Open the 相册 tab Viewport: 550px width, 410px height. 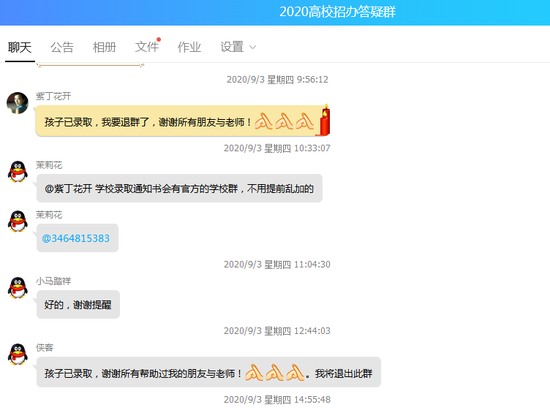pos(105,47)
